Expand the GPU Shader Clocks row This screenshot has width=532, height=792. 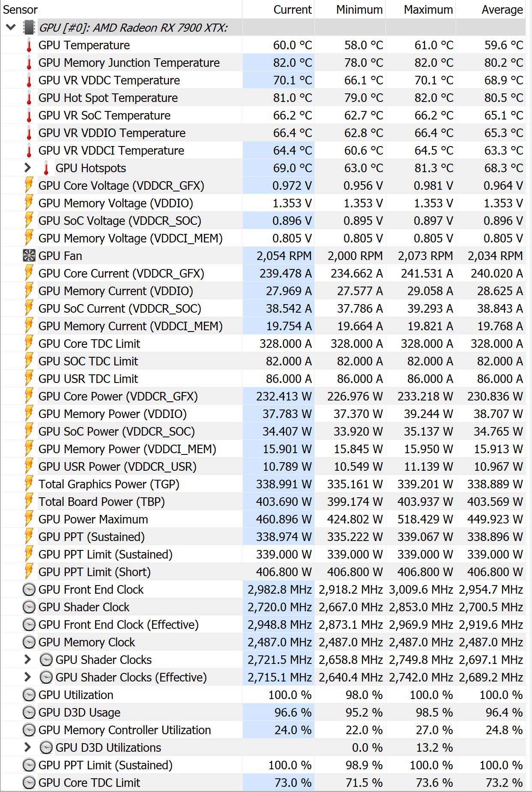[27, 660]
